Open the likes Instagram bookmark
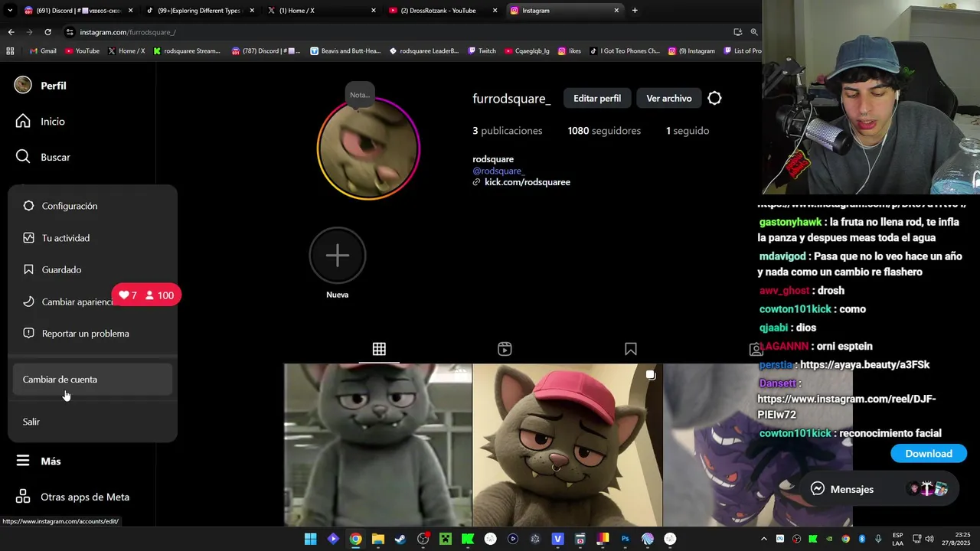 tap(569, 51)
